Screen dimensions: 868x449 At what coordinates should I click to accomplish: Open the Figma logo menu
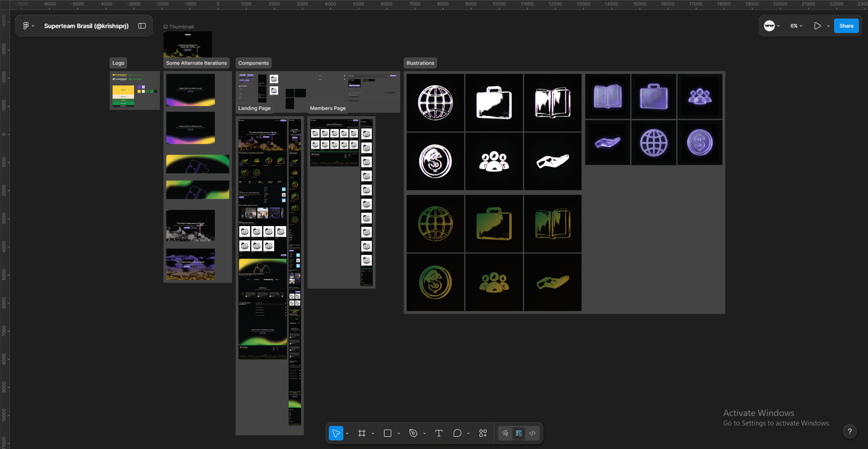coord(27,26)
